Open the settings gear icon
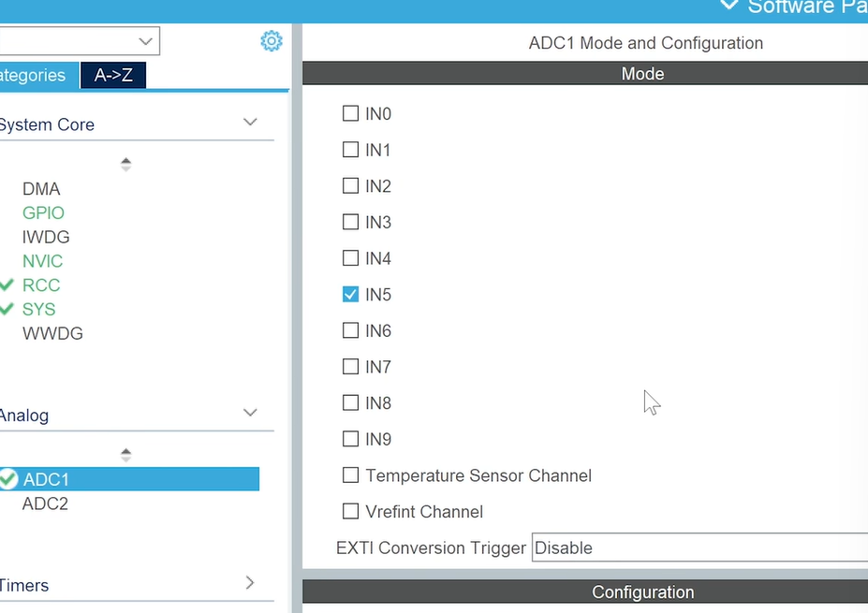The height and width of the screenshot is (613, 868). click(x=272, y=41)
